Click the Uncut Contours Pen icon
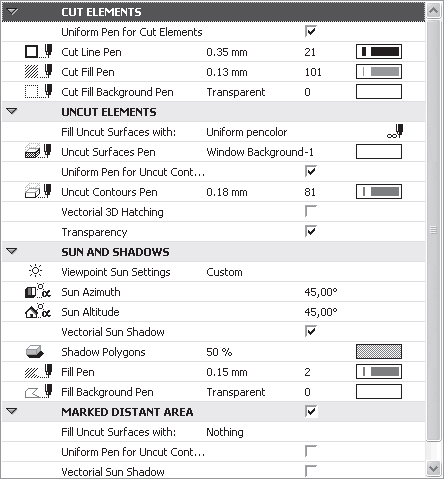444x479 pixels. tap(38, 191)
